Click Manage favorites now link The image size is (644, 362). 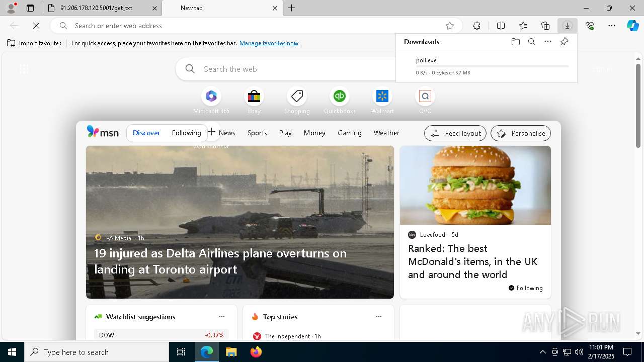(x=269, y=43)
